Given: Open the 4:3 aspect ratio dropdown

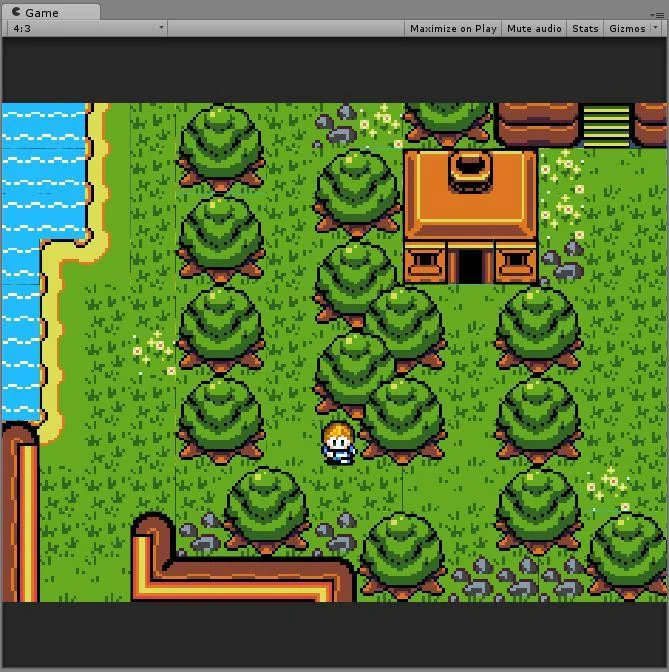Looking at the screenshot, I should (87, 28).
